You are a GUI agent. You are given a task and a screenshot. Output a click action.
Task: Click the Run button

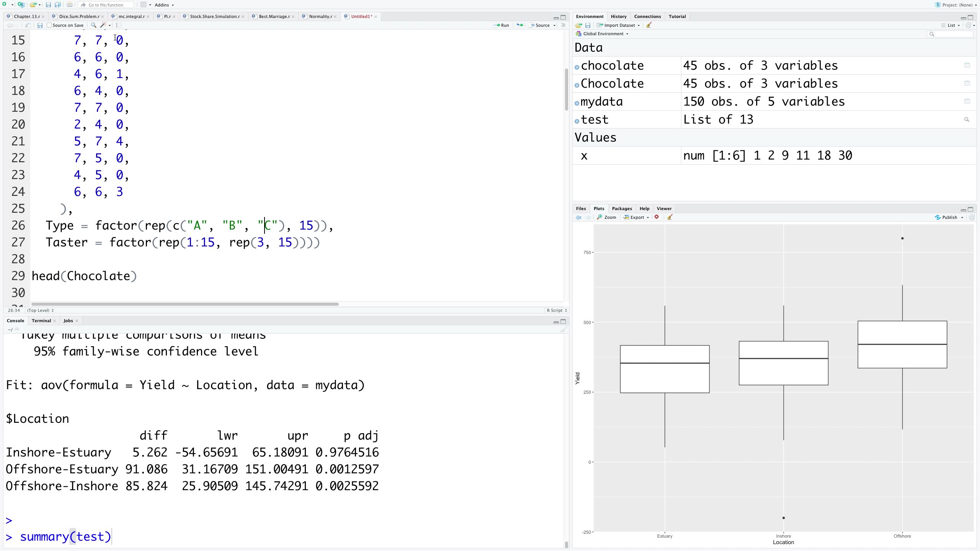coord(501,25)
